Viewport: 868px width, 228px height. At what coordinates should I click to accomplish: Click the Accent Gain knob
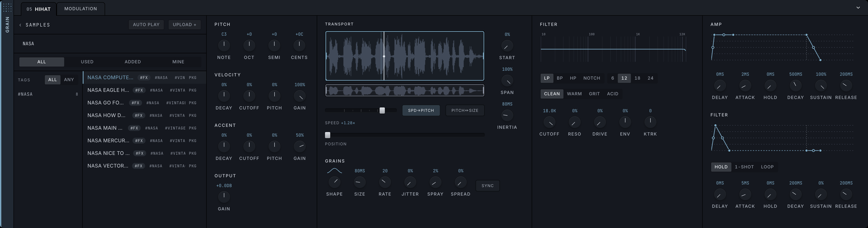(300, 146)
